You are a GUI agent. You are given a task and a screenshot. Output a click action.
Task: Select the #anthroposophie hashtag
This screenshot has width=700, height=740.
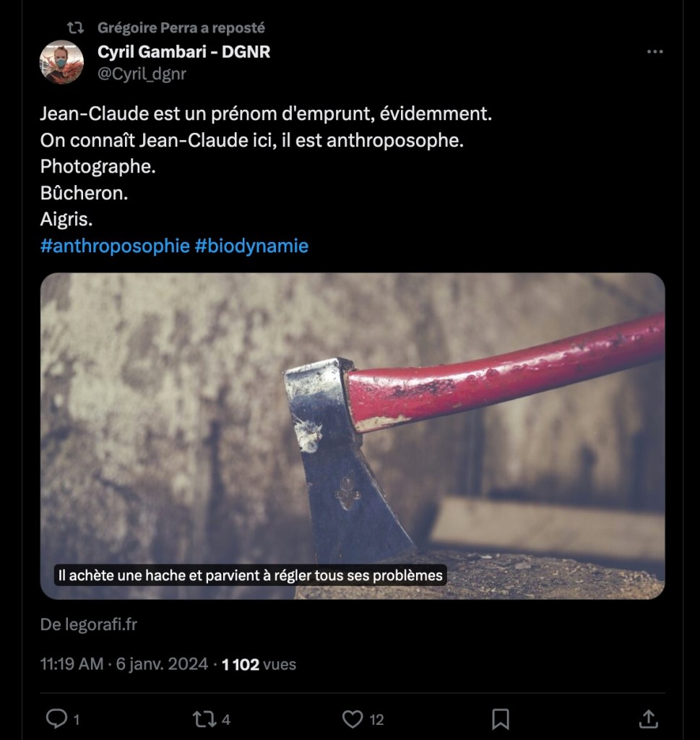(x=115, y=246)
